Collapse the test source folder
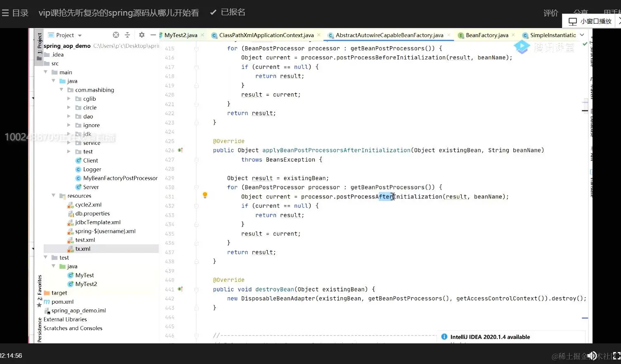This screenshot has height=364, width=621. (45, 258)
